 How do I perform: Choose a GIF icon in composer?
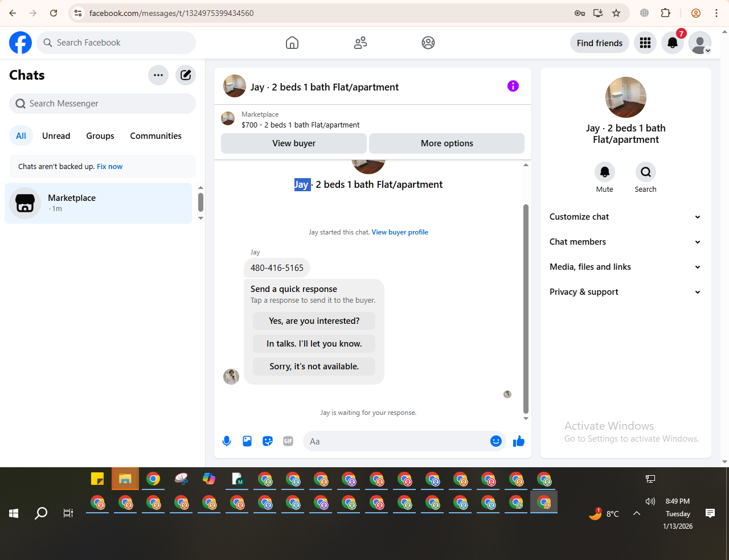(x=288, y=441)
